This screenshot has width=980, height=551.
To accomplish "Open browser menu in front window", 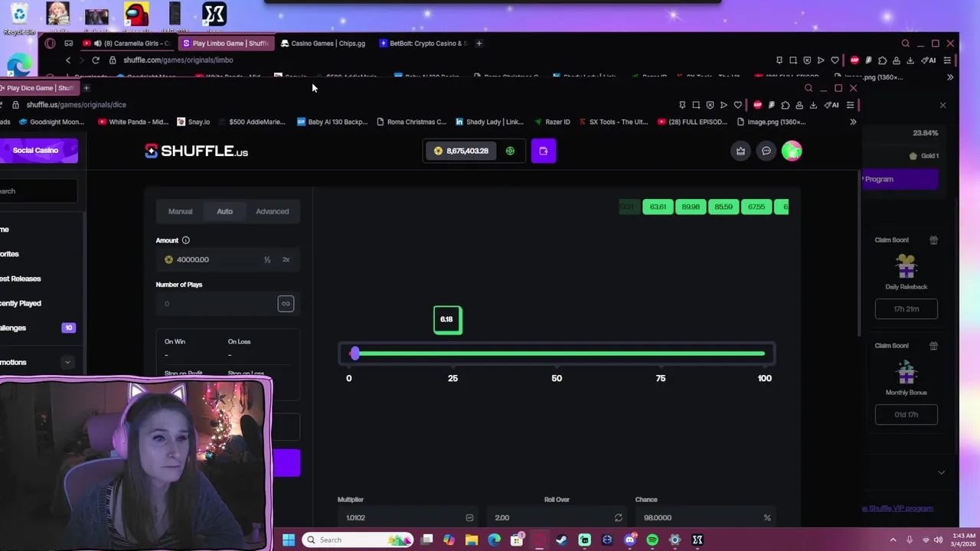I will pyautogui.click(x=851, y=105).
